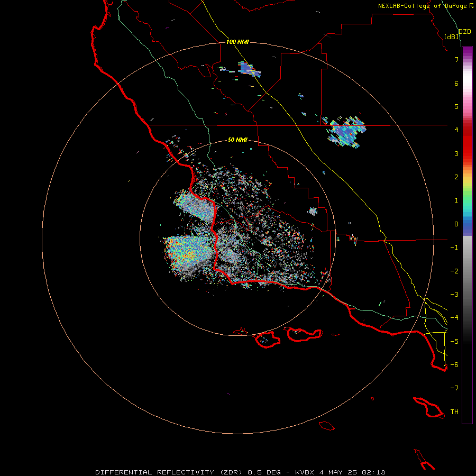Image resolution: width=476 pixels, height=476 pixels.
Task: Click the -4 value on color scale
Action: pos(454,317)
